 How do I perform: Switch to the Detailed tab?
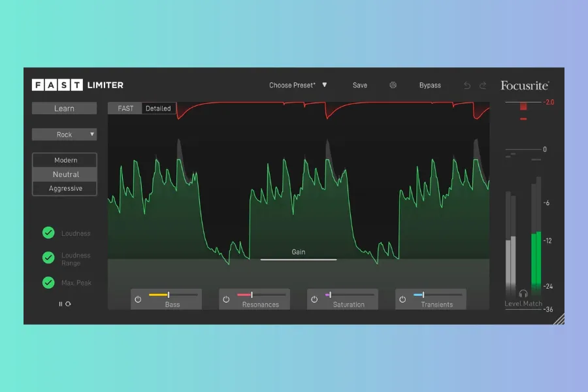tap(158, 108)
